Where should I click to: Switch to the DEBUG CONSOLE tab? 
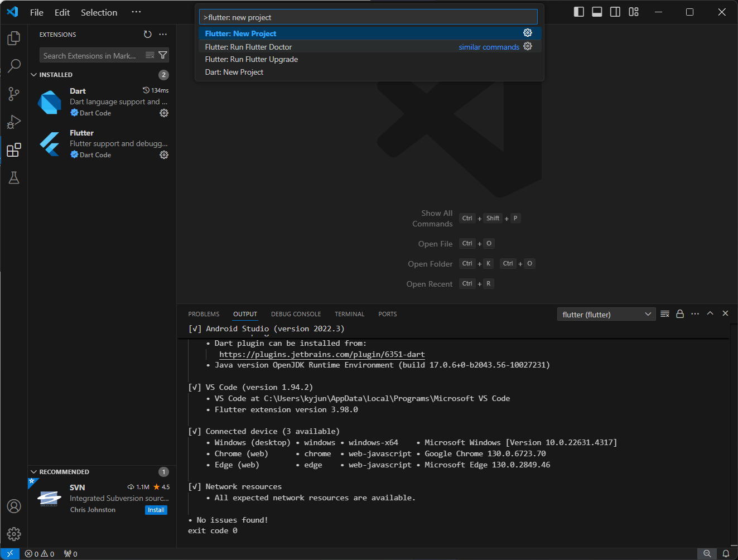296,314
